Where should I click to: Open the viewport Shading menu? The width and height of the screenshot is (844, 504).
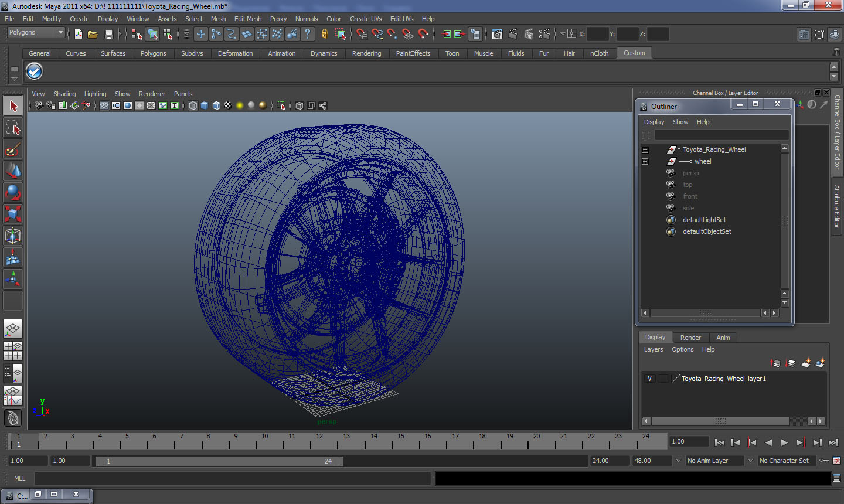pyautogui.click(x=64, y=94)
